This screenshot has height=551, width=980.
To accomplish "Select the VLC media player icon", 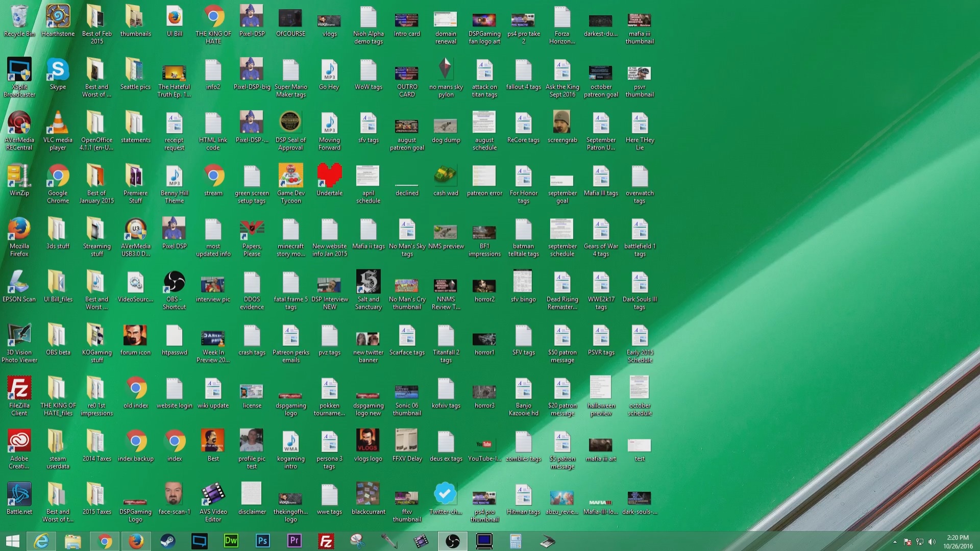I will [58, 131].
